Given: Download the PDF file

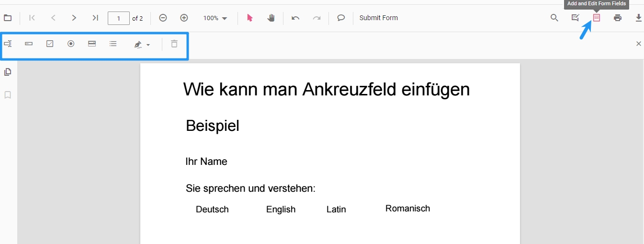Looking at the screenshot, I should coord(638,18).
